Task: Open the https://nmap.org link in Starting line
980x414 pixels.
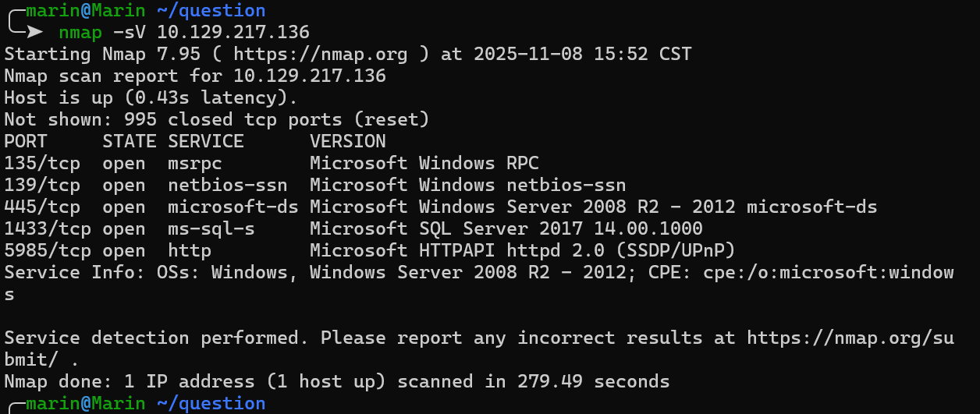Action: (320, 55)
